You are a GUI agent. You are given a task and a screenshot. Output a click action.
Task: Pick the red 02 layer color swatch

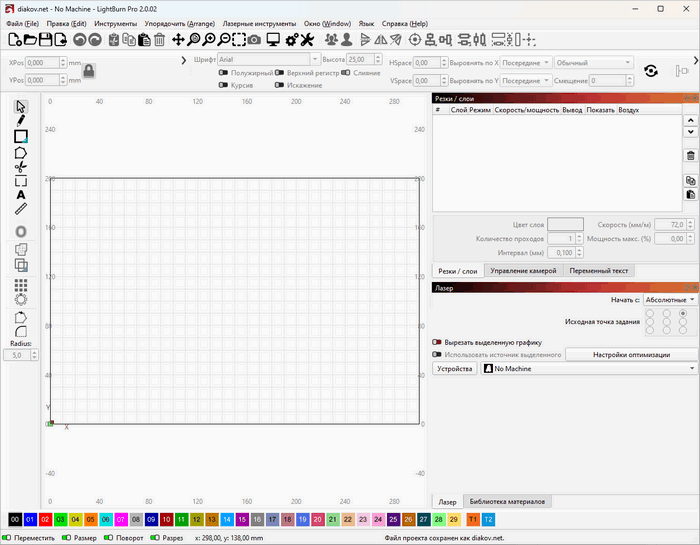(x=46, y=520)
